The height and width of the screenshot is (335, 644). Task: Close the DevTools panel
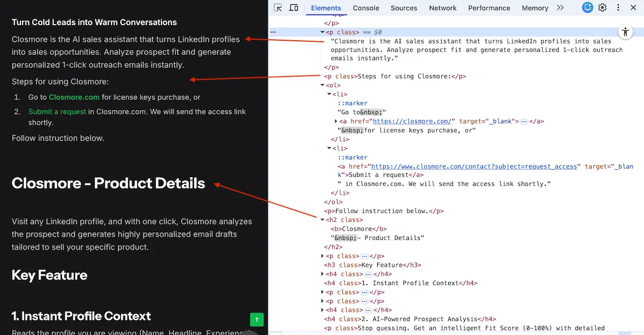[x=633, y=8]
